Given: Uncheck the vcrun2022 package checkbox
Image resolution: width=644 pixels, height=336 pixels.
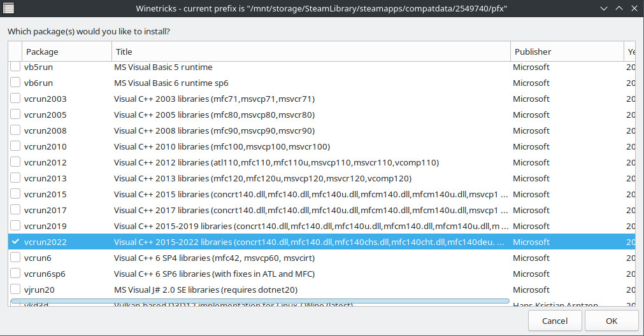Looking at the screenshot, I should coord(15,242).
